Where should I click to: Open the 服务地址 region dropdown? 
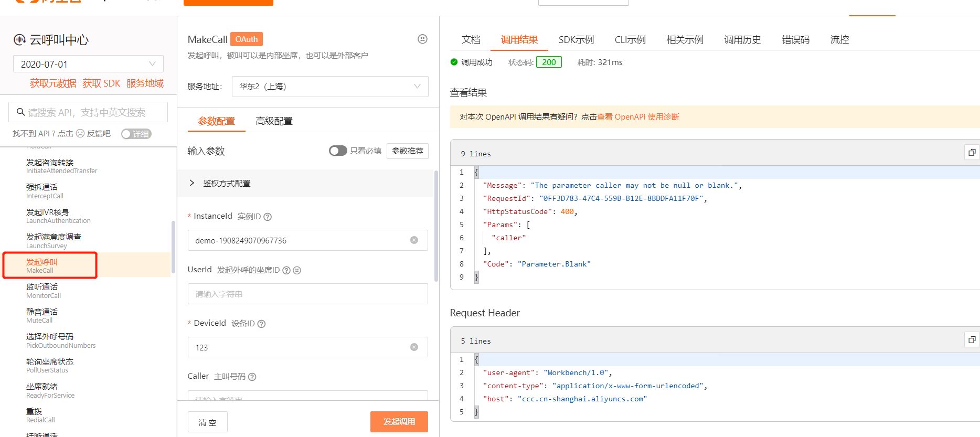tap(330, 87)
